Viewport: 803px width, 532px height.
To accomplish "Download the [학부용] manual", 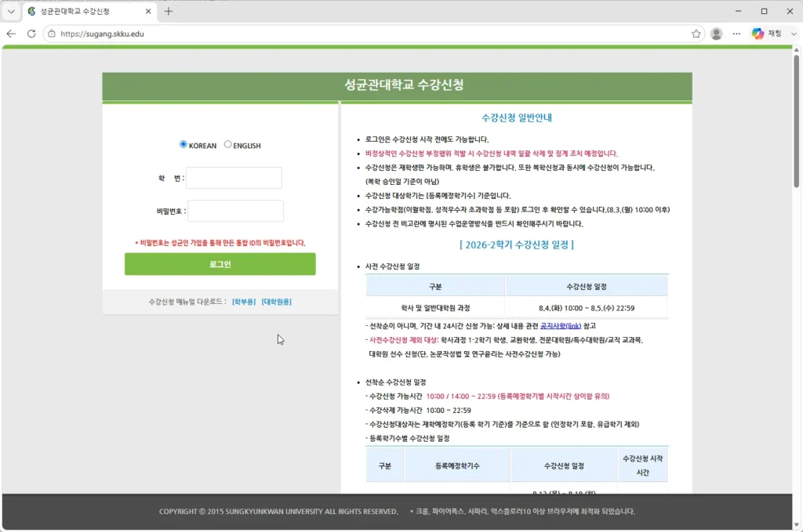I will pos(244,302).
